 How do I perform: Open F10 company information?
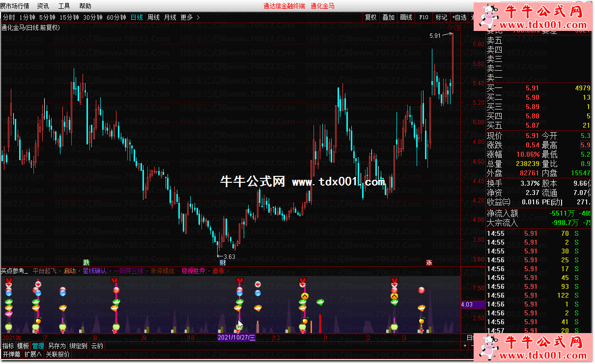424,17
